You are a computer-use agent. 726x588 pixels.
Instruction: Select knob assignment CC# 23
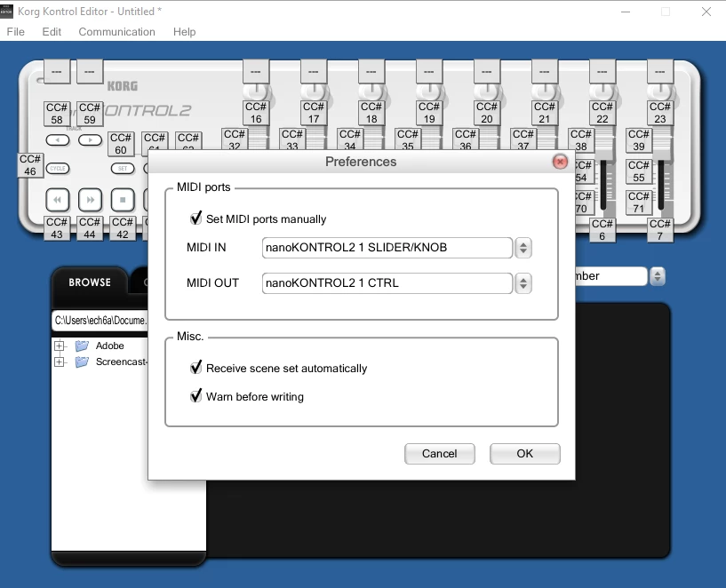(660, 113)
